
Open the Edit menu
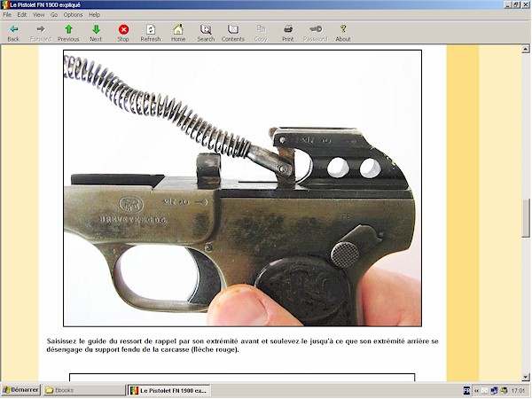(22, 14)
